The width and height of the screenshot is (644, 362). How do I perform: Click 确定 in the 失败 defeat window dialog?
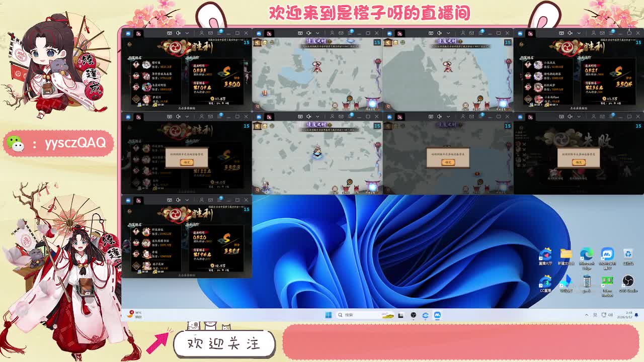[579, 162]
